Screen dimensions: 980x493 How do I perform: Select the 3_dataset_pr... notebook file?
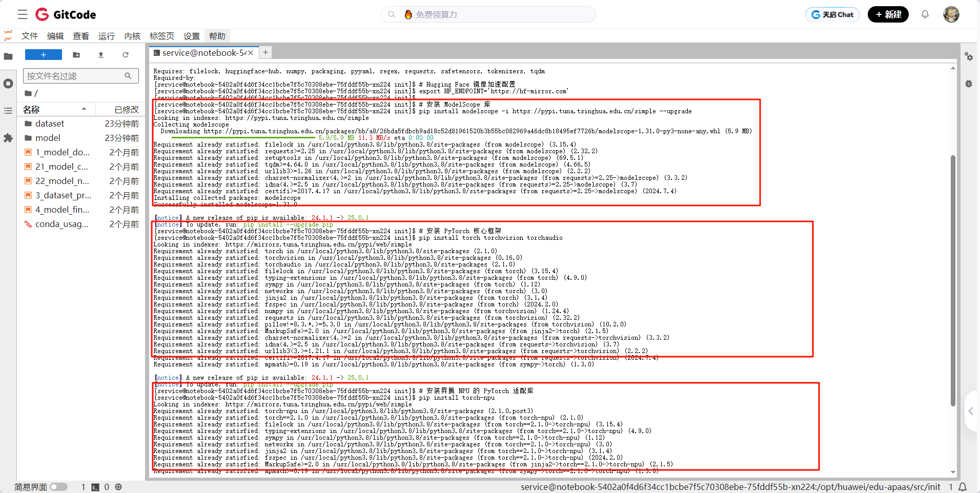(81, 195)
